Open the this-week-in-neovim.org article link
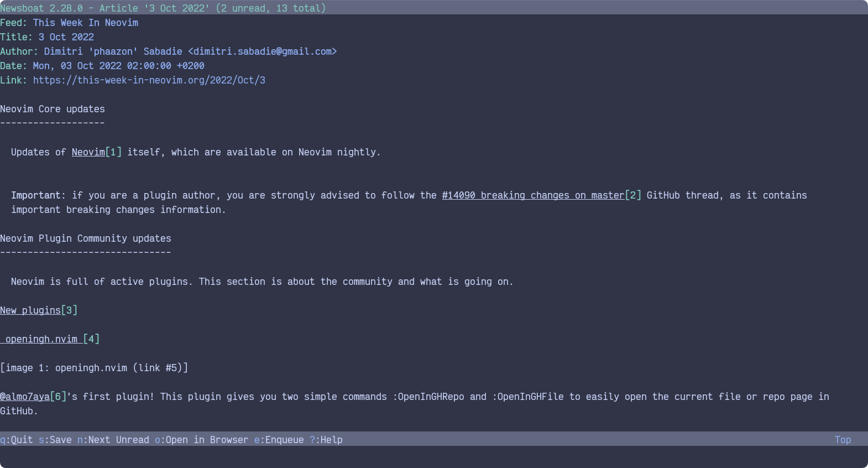This screenshot has height=468, width=868. click(149, 80)
